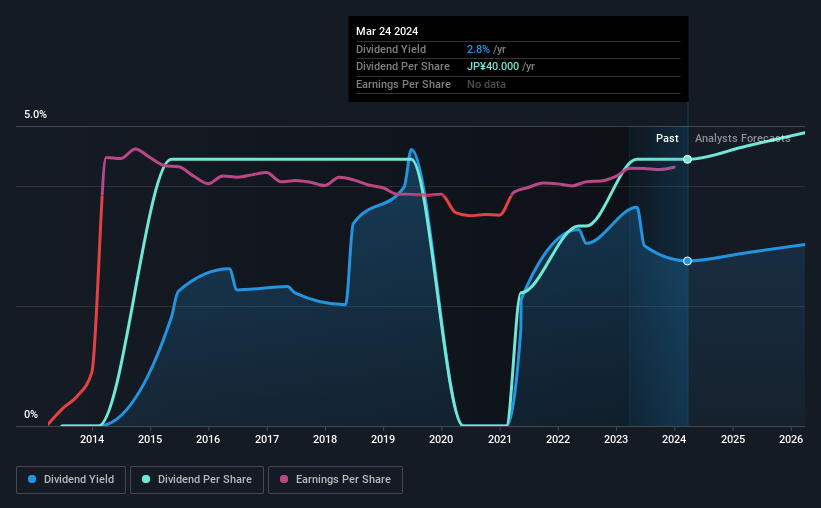Click the 2018 x-axis label
Screen dimensions: 821x508
(x=325, y=439)
